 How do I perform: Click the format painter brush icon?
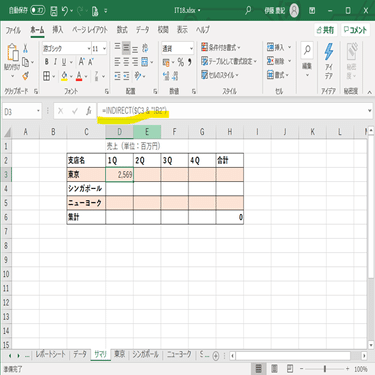tap(26, 76)
